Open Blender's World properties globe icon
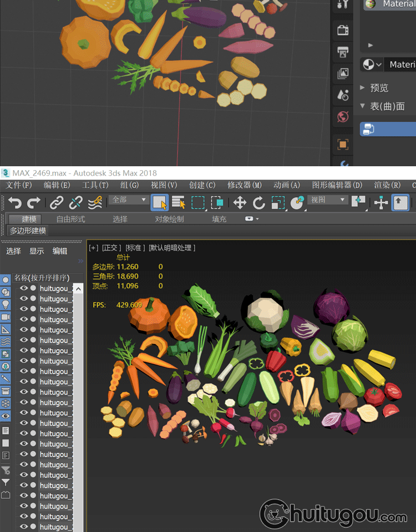Screen dimensions: 416x532 (x=343, y=117)
